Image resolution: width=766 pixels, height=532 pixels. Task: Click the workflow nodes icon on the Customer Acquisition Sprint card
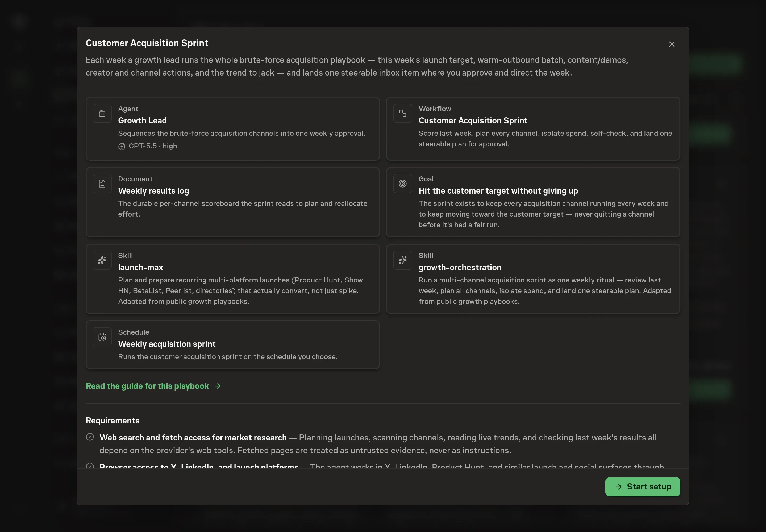tap(402, 114)
